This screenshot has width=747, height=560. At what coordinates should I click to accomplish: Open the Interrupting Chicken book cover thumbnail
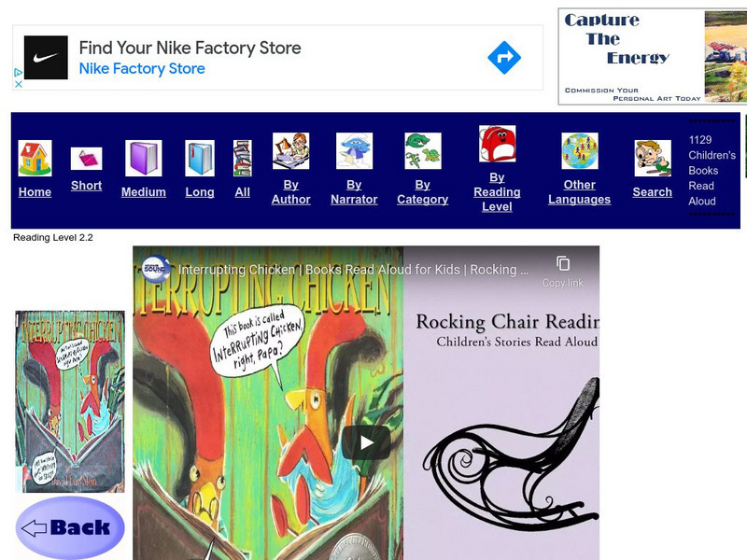(x=70, y=401)
